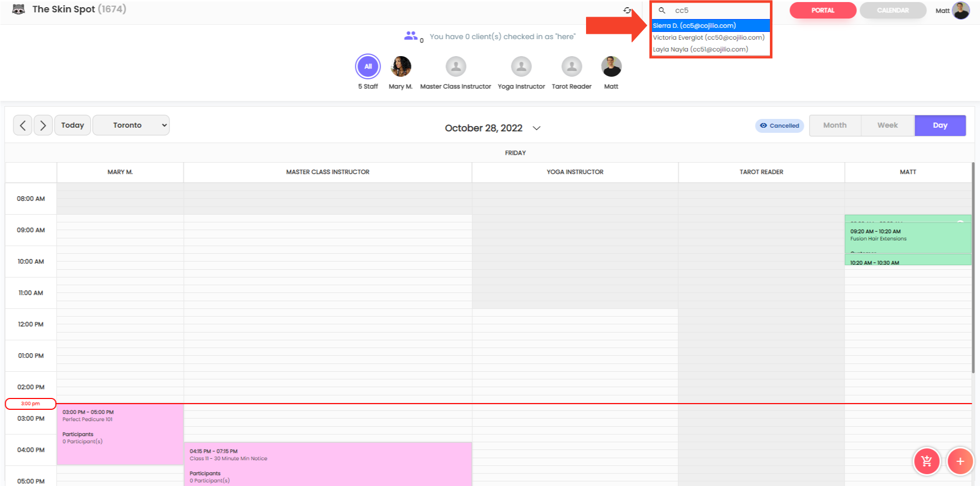Open the PORTAL button
Viewport: 980px width, 486px height.
[823, 10]
